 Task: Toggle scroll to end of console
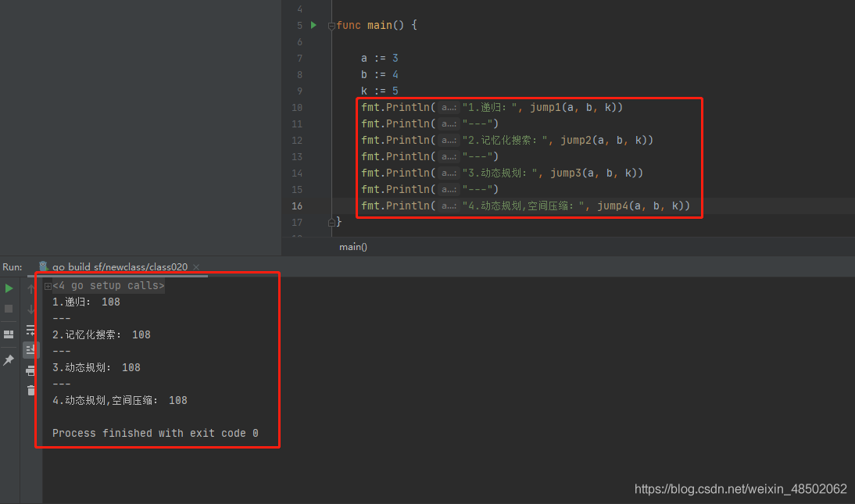tap(31, 349)
